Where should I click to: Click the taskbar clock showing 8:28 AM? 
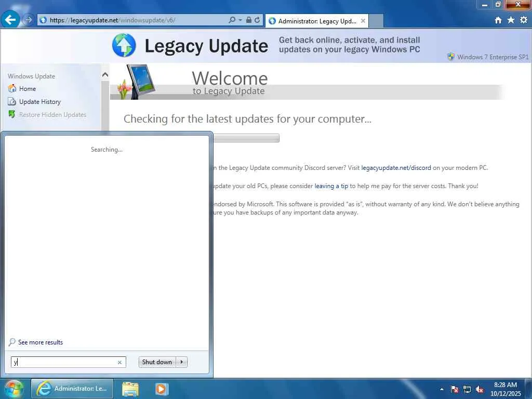coord(506,389)
